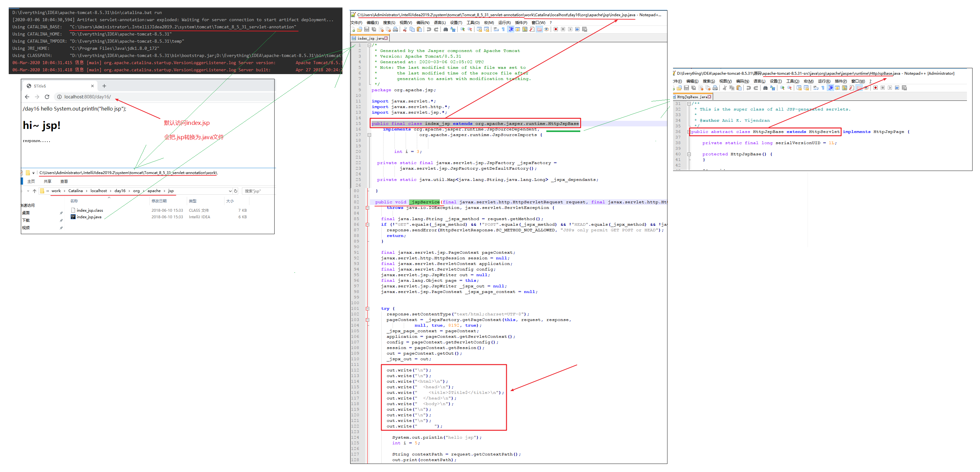980x472 pixels.
Task: Open 视图(V) menu in HttpJspBase.java Notepad++
Action: [x=726, y=81]
